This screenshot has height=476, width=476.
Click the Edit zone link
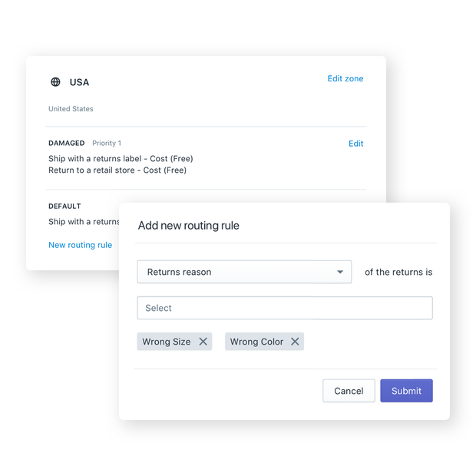345,78
